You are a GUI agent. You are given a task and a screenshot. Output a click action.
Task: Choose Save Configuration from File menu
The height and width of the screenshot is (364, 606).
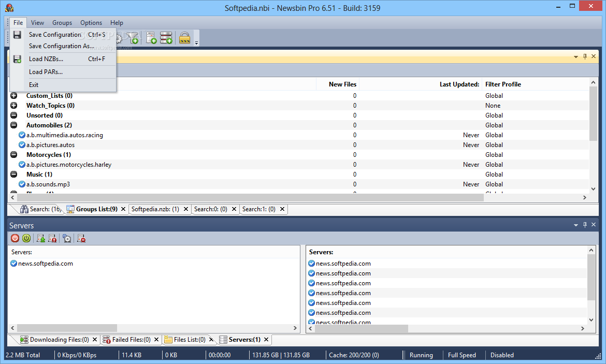[63, 35]
